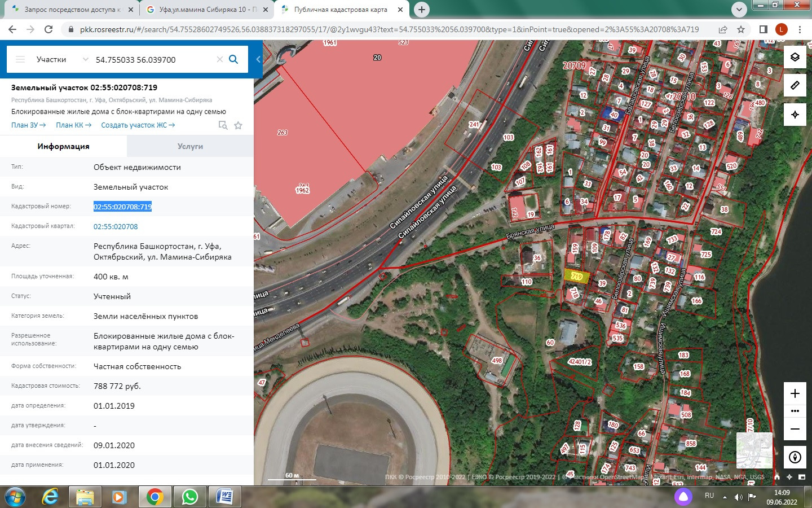Open cadastral quarter 02:55:020708 link
This screenshot has width=812, height=508.
coord(116,226)
